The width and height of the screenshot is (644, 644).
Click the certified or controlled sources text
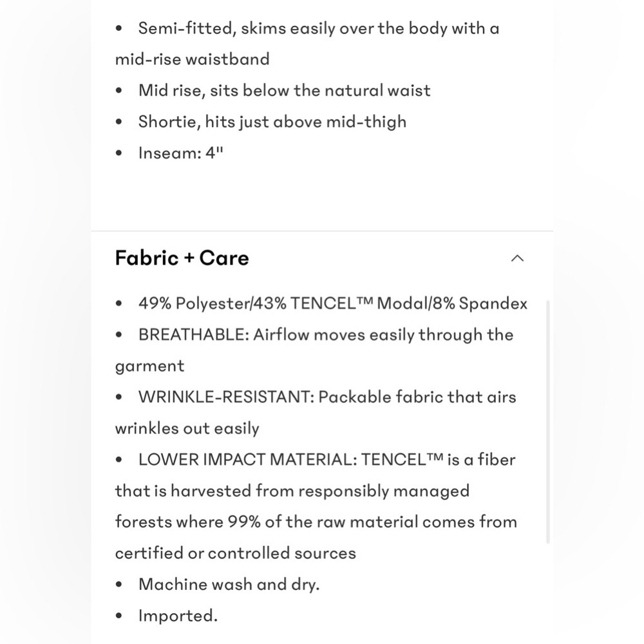235,553
